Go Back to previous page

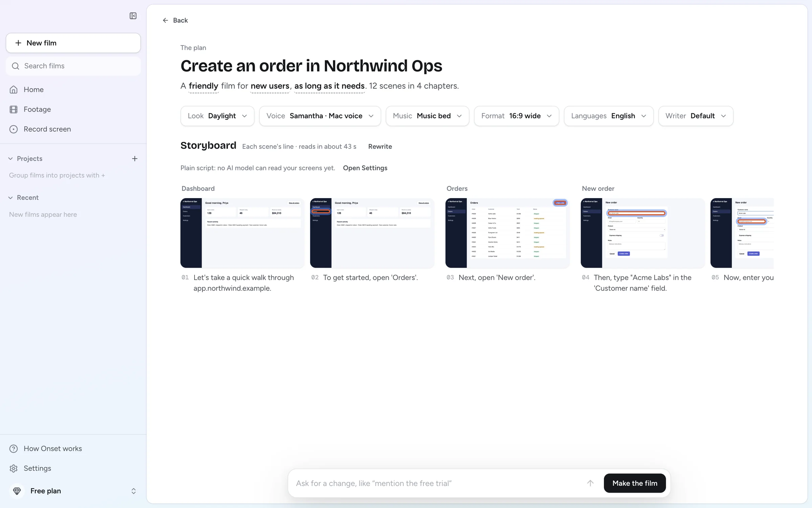coord(175,20)
